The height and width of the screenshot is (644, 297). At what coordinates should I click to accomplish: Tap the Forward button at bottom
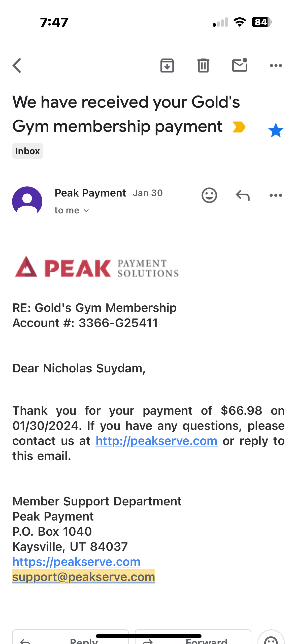point(193,637)
